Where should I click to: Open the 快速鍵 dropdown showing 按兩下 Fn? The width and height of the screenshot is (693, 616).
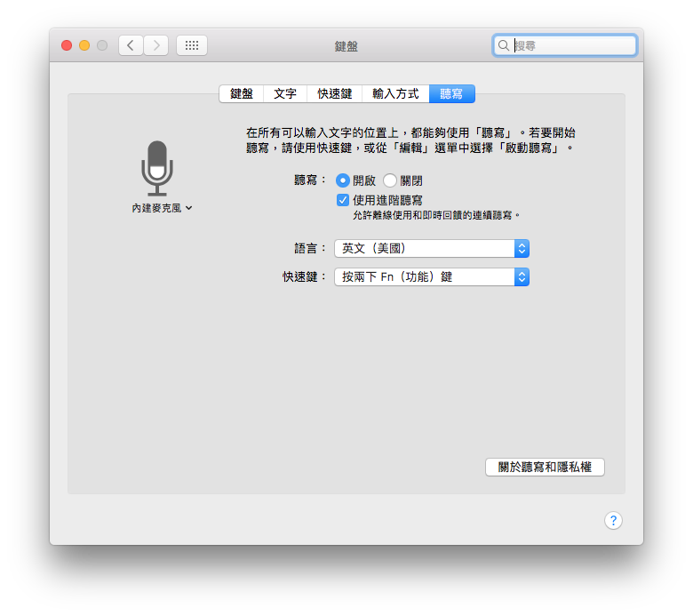[432, 276]
